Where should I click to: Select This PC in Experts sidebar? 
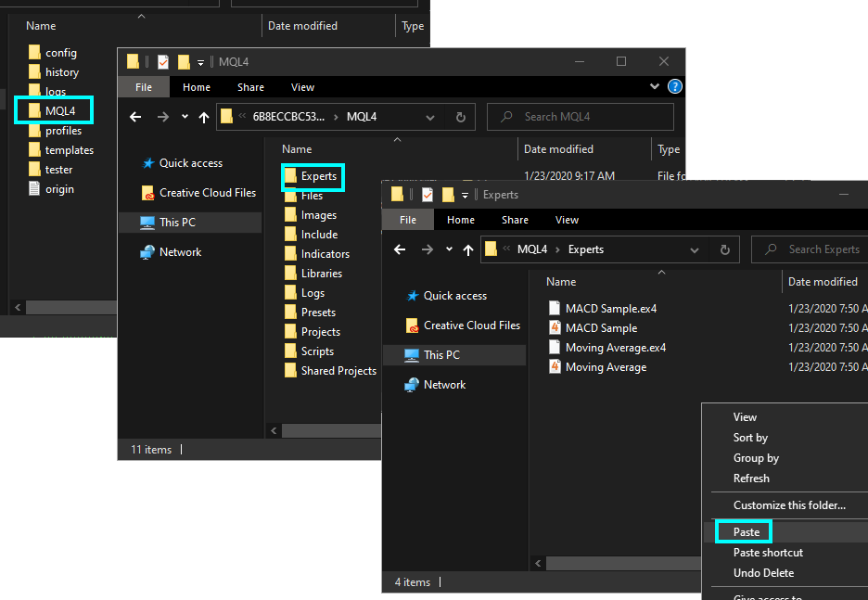[x=432, y=355]
